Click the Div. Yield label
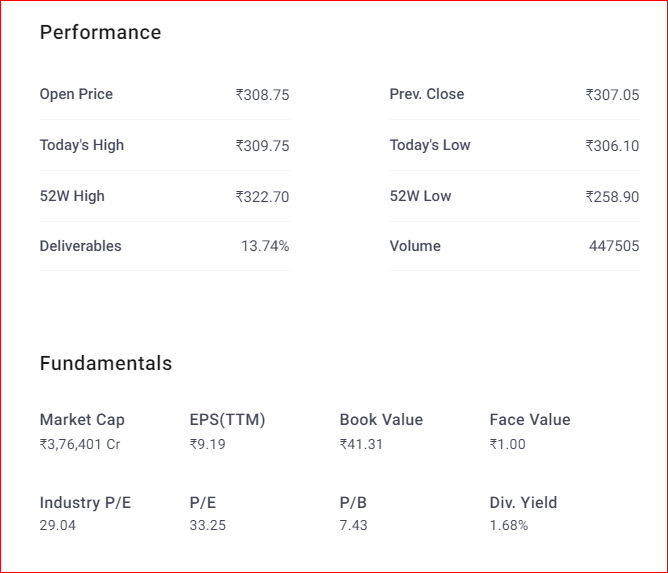This screenshot has width=668, height=573. (523, 502)
